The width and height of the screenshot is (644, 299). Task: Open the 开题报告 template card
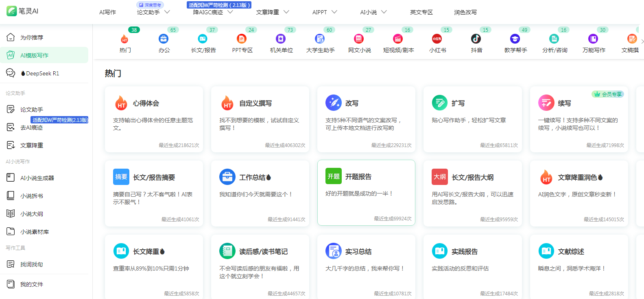(366, 192)
